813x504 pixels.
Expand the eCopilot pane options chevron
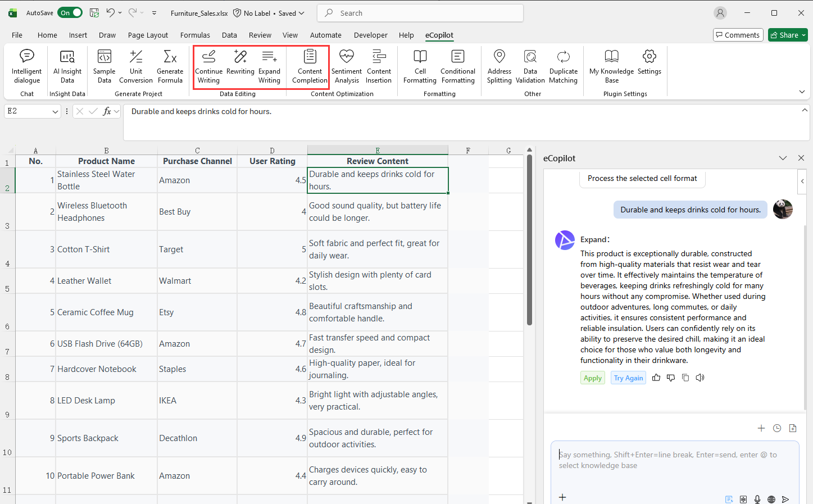point(783,158)
